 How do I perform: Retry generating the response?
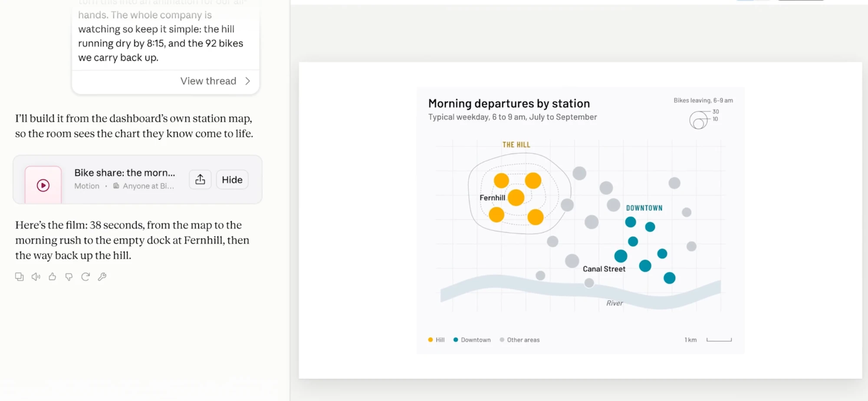(x=85, y=277)
